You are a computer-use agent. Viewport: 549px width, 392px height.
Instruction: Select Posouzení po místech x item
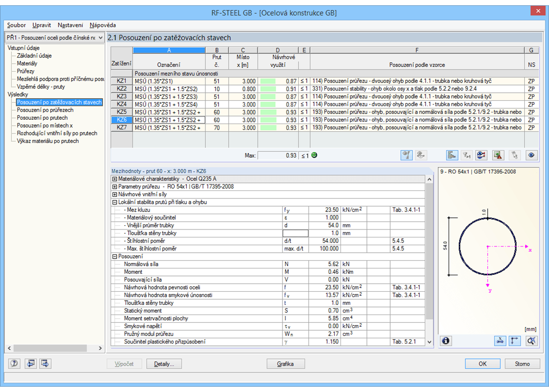[x=45, y=125]
